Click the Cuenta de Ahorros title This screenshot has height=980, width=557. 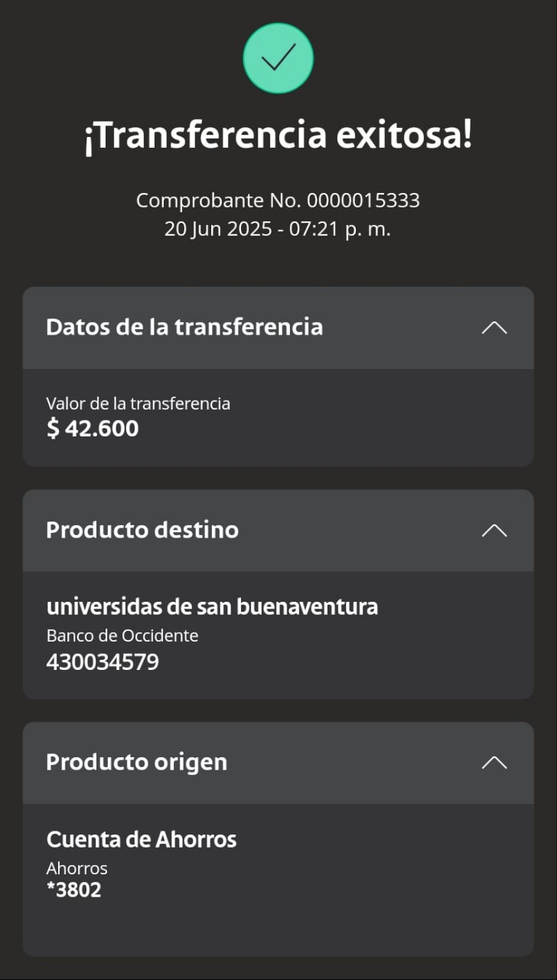point(142,840)
